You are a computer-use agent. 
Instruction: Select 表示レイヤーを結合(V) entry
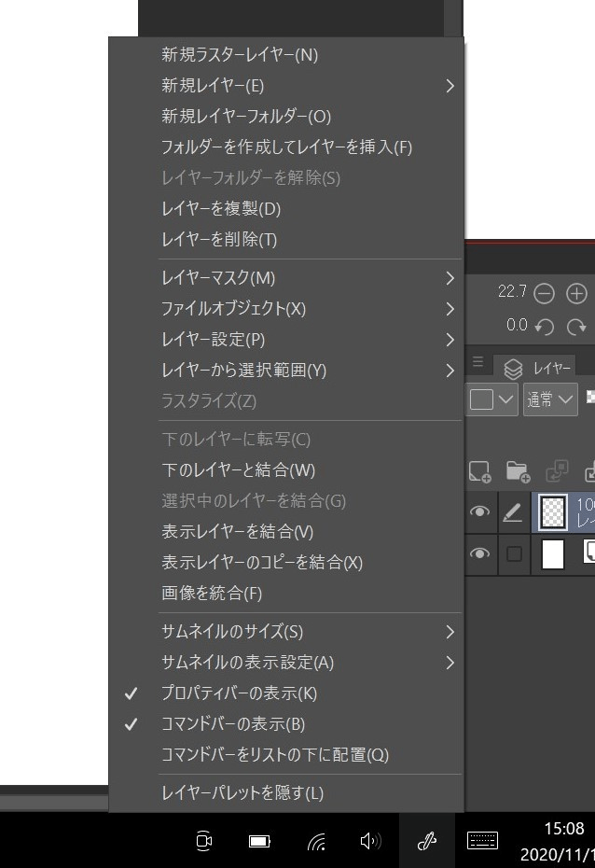286,532
